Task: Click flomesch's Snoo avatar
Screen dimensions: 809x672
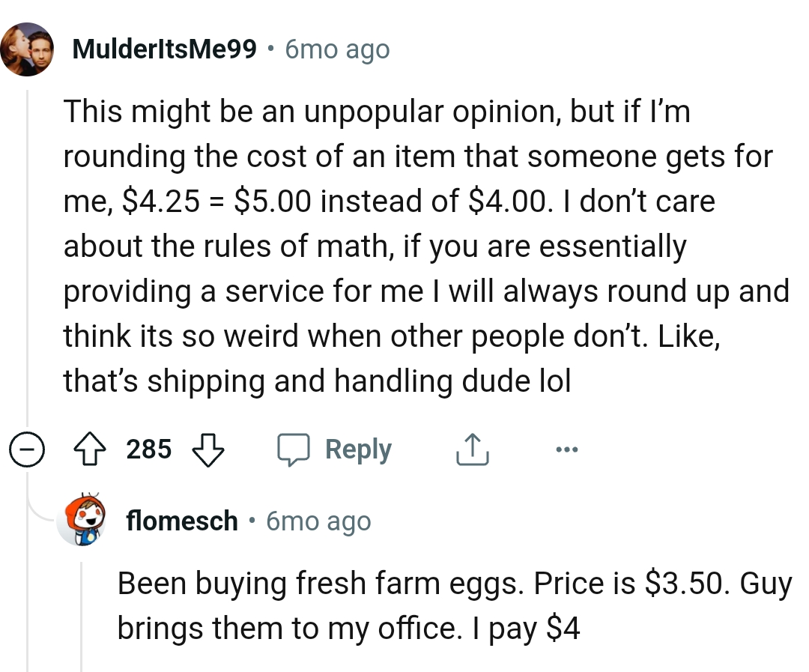Action: click(84, 521)
